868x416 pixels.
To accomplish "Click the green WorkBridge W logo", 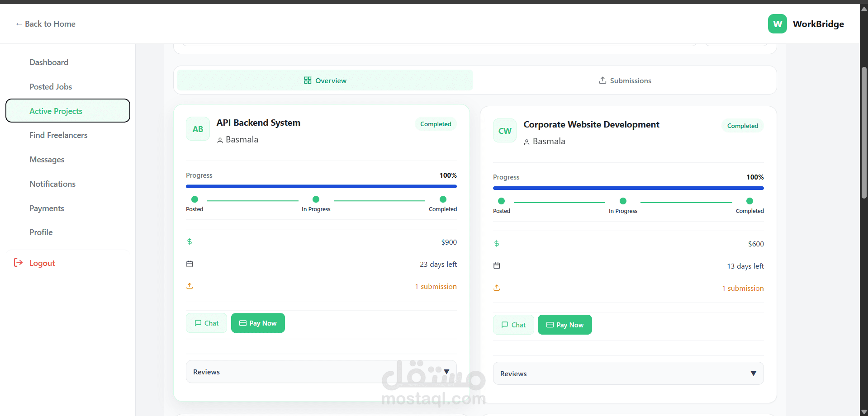I will 777,24.
